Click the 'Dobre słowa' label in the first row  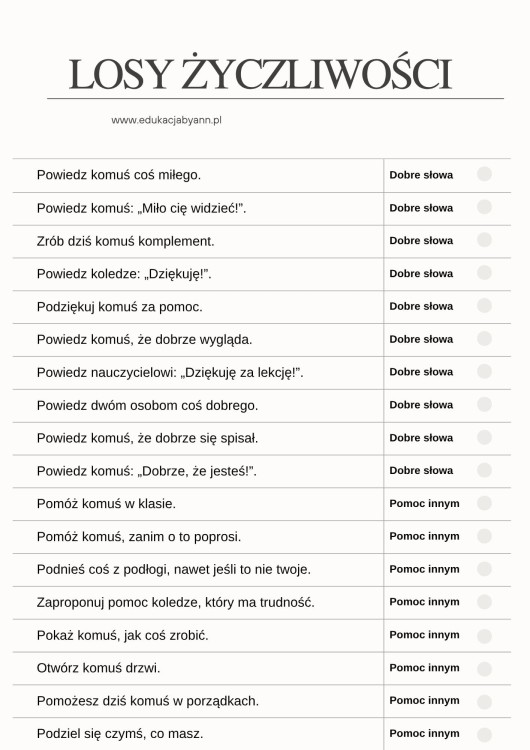[421, 175]
